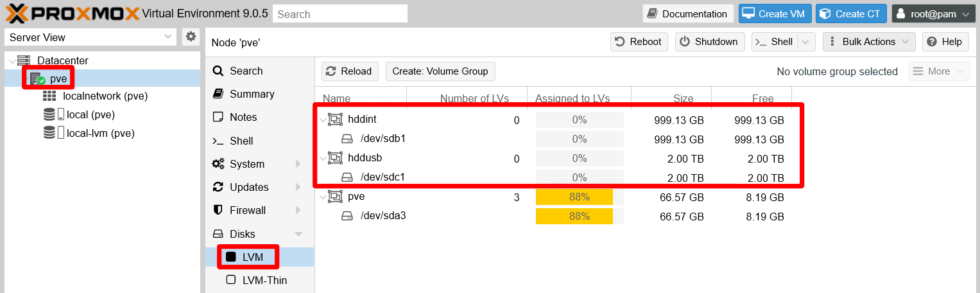Open the Summary menu entry
Image resolution: width=980 pixels, height=293 pixels.
tap(259, 94)
